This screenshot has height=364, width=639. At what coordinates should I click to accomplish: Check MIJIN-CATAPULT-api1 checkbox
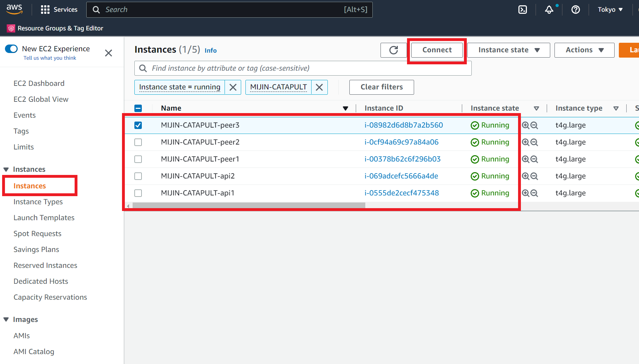pos(138,193)
